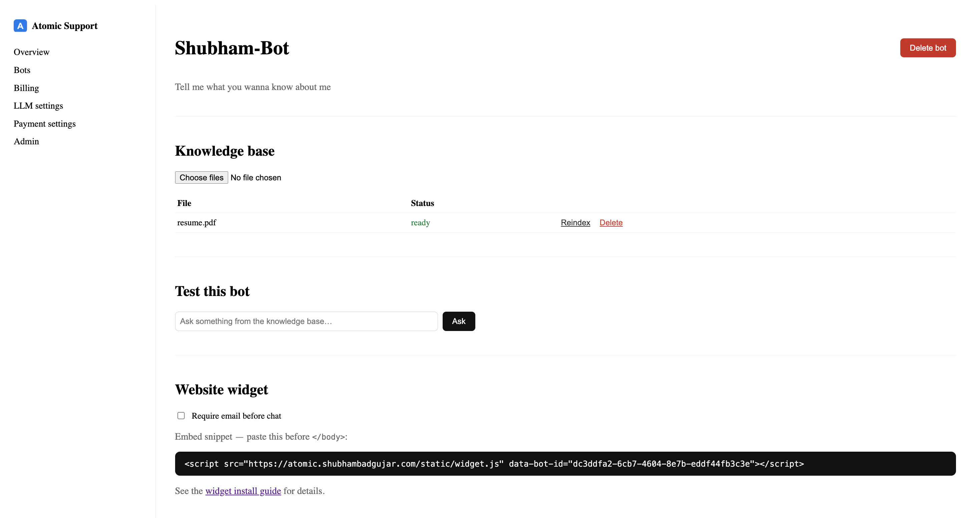Click the ready status text
The width and height of the screenshot is (980, 518).
click(x=420, y=223)
